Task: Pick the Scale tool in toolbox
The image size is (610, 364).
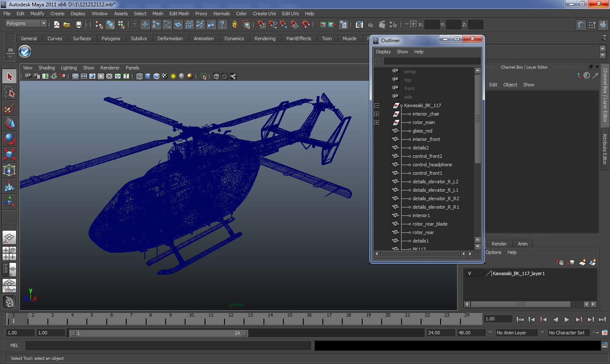Action: coord(9,154)
